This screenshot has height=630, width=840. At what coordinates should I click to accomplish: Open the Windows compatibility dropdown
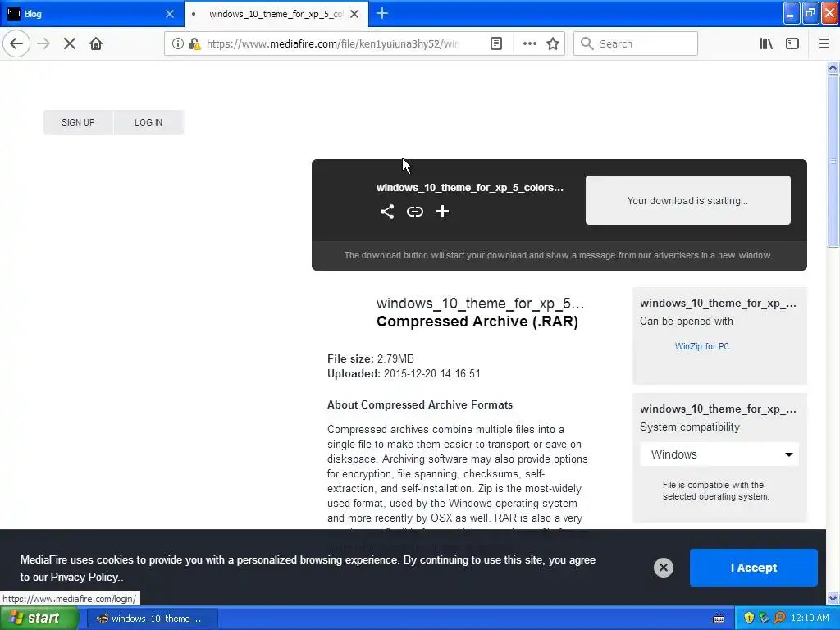pos(719,454)
